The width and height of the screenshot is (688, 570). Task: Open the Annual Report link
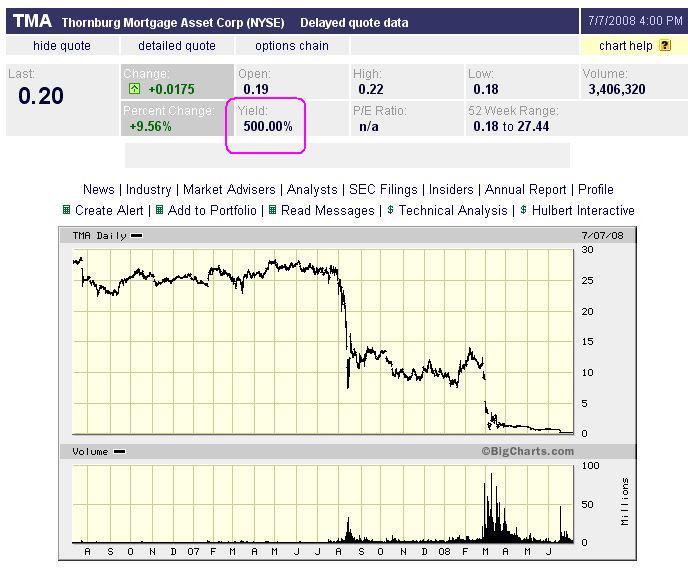click(x=526, y=190)
